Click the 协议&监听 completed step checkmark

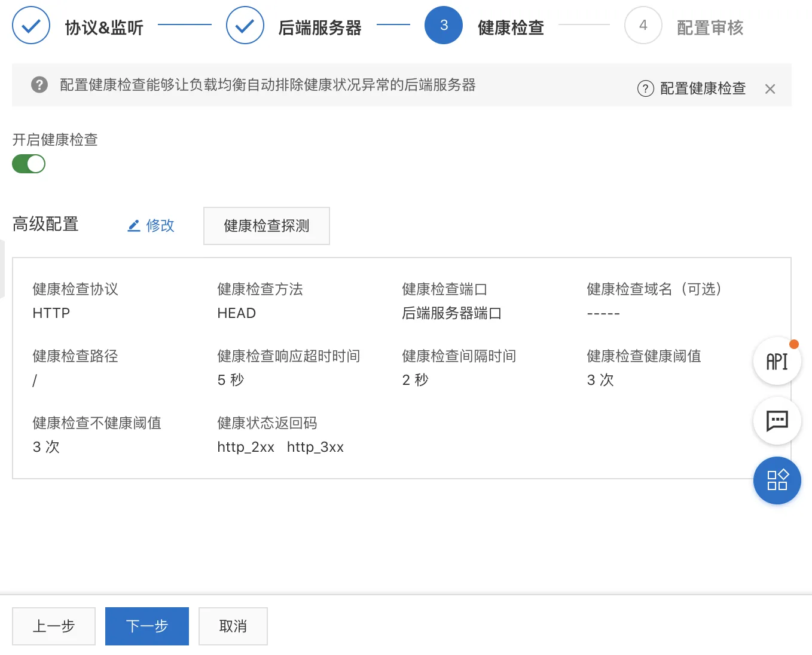(x=31, y=25)
